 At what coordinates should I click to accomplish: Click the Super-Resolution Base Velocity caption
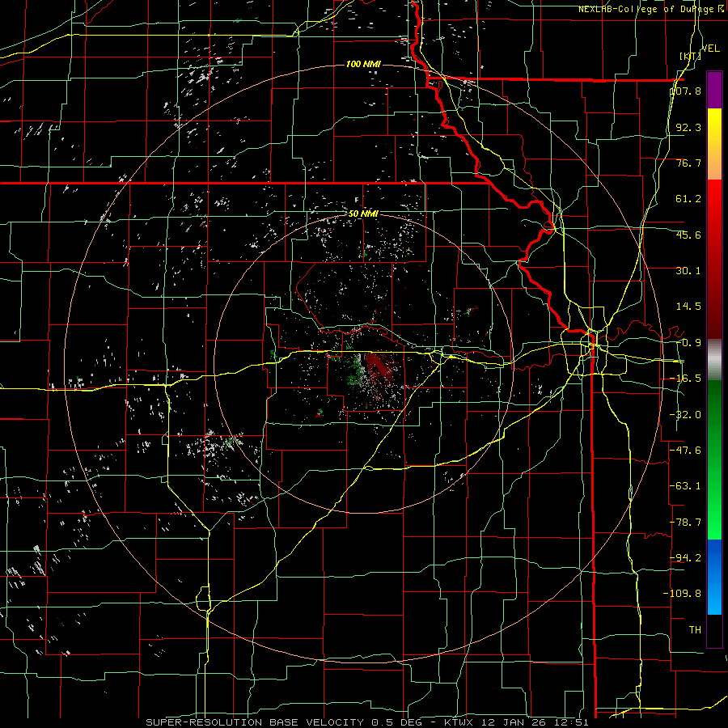point(367,722)
